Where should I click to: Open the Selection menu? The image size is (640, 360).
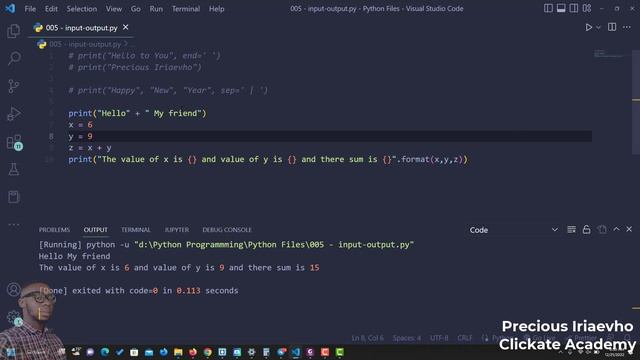coord(82,9)
